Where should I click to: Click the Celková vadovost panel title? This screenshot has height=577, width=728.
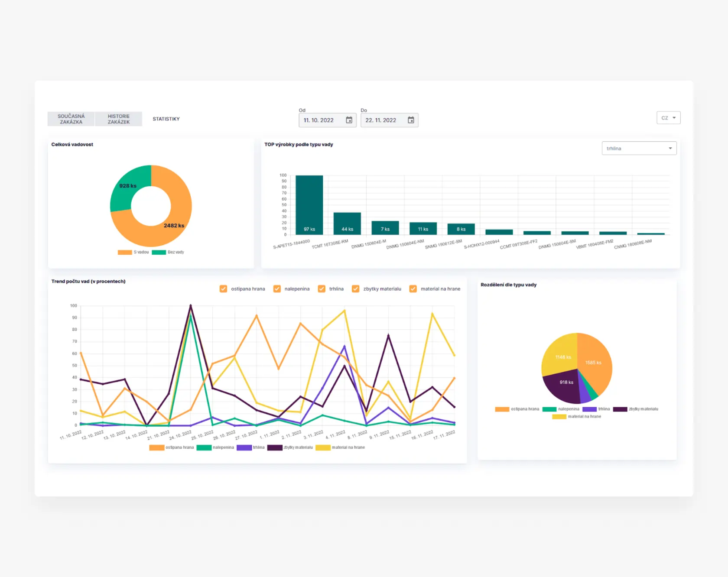click(x=72, y=145)
